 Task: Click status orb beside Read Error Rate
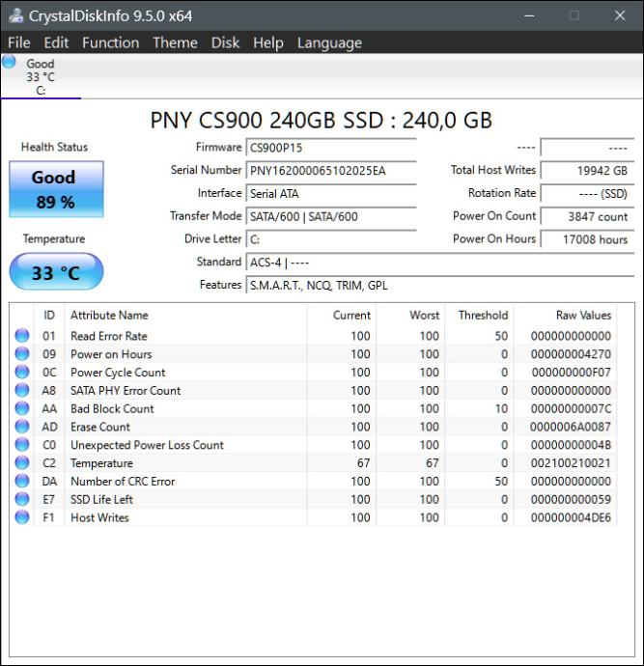click(22, 336)
